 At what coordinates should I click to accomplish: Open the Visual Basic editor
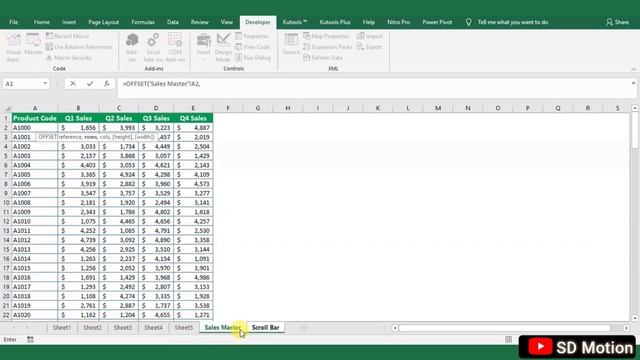(x=13, y=48)
